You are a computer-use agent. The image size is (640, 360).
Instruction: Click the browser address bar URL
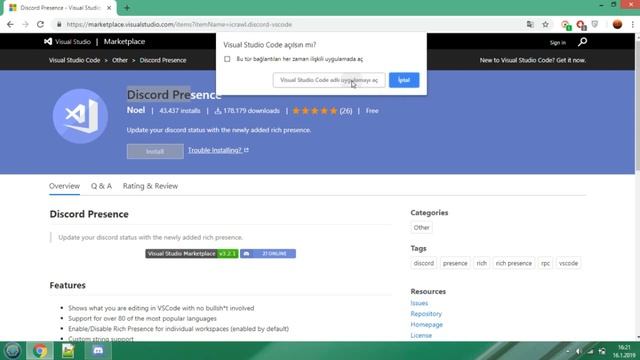(179, 24)
